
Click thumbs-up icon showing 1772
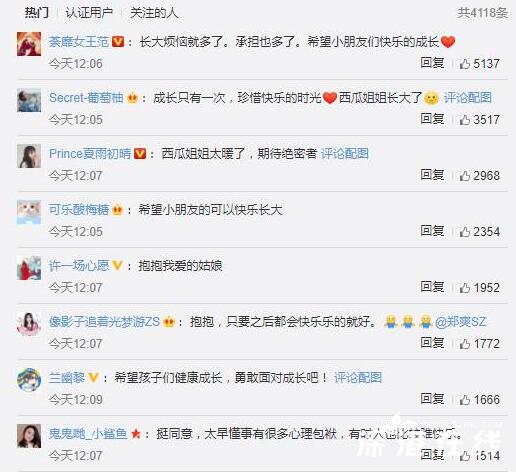(465, 343)
